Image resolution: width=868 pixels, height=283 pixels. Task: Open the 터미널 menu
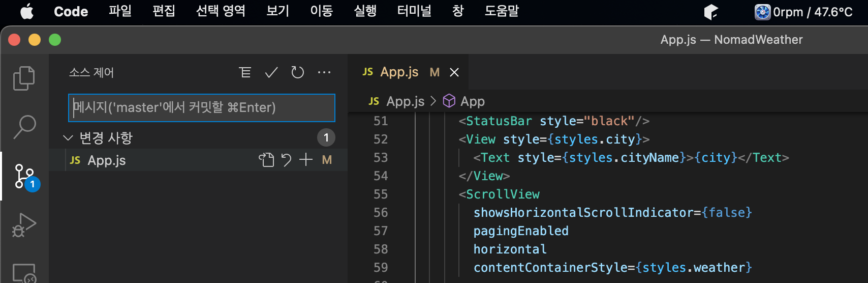414,11
